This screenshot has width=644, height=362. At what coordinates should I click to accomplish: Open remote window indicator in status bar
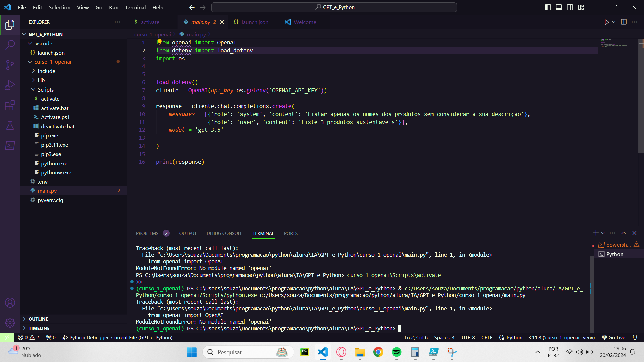(x=7, y=338)
